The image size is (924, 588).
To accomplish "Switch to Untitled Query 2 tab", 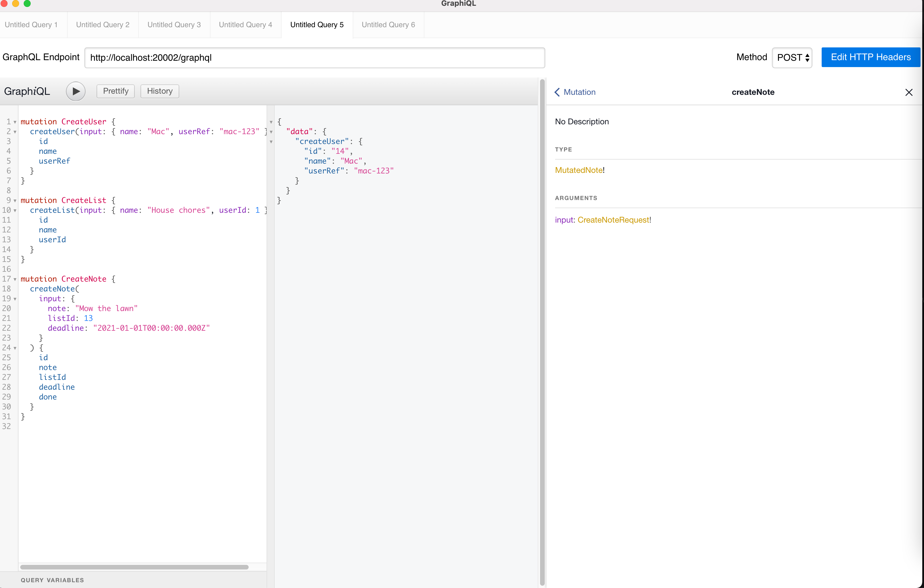I will pyautogui.click(x=103, y=25).
